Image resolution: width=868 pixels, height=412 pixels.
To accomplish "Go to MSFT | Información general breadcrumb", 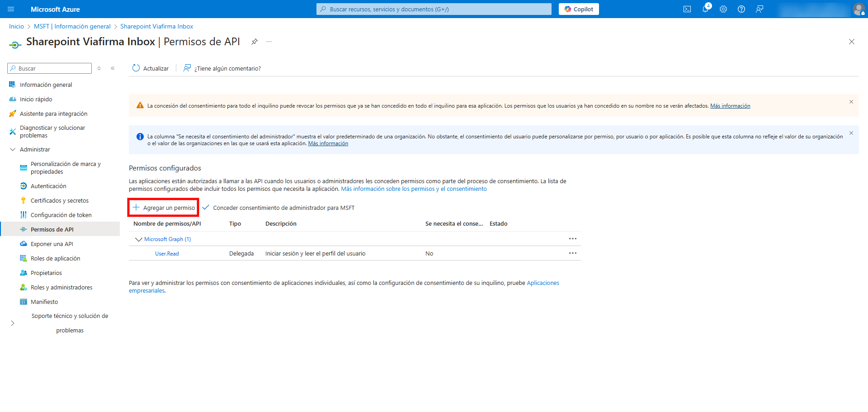I will [x=72, y=26].
